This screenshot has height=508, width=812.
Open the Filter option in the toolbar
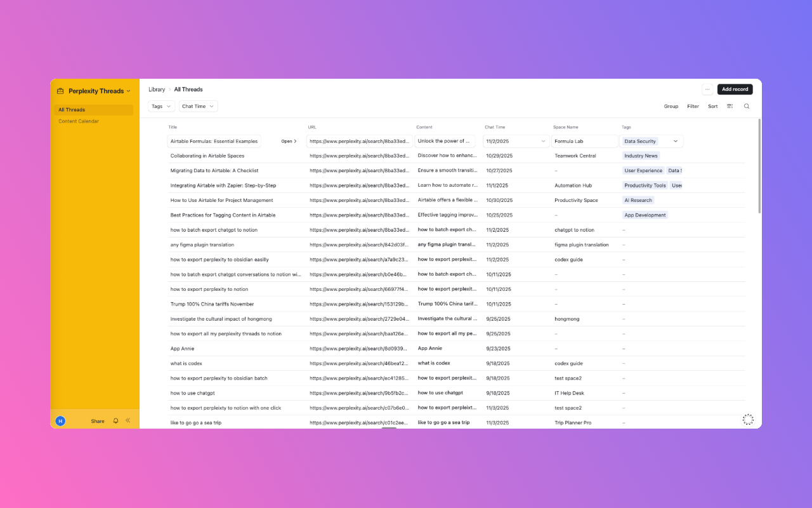tap(693, 106)
